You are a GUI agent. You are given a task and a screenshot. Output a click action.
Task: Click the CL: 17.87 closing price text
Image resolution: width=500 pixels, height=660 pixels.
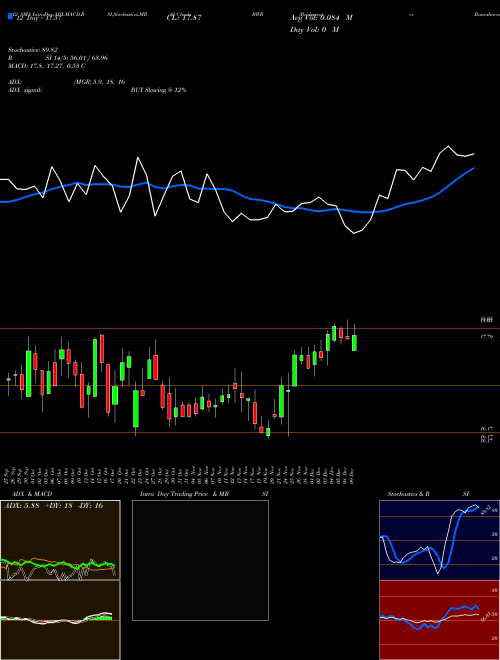[x=184, y=18]
